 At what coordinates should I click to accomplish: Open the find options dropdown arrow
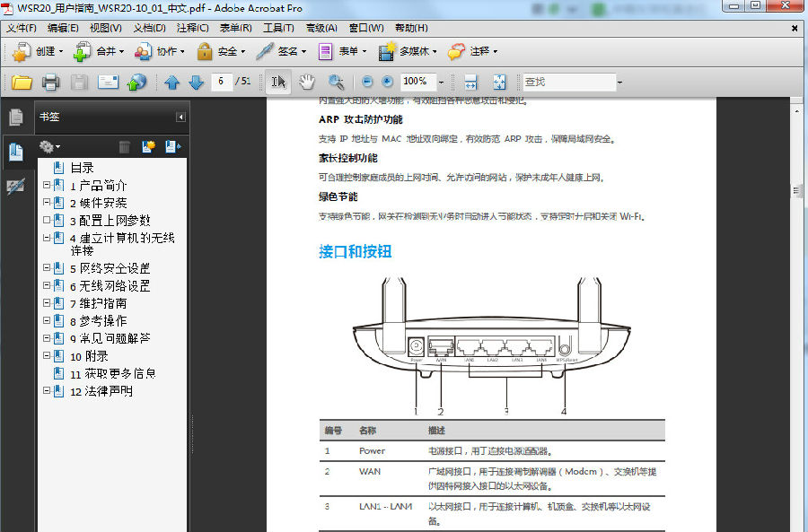pyautogui.click(x=619, y=82)
